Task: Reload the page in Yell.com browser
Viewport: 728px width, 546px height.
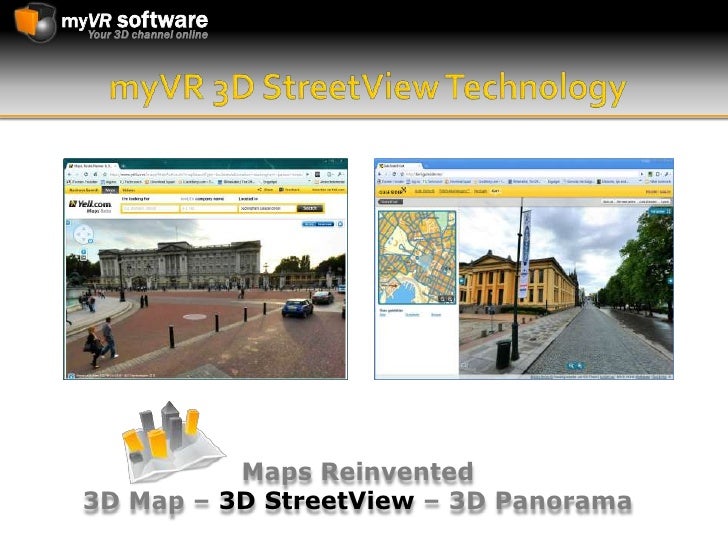Action: coord(86,174)
